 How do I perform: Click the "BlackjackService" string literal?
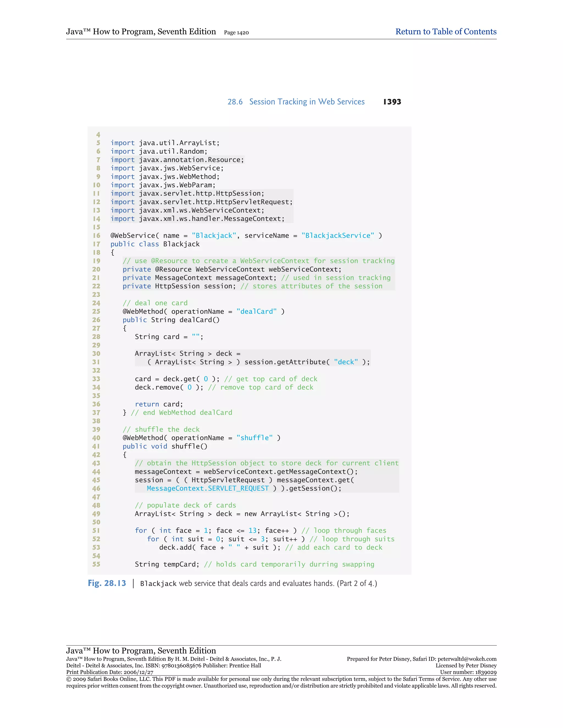[338, 236]
